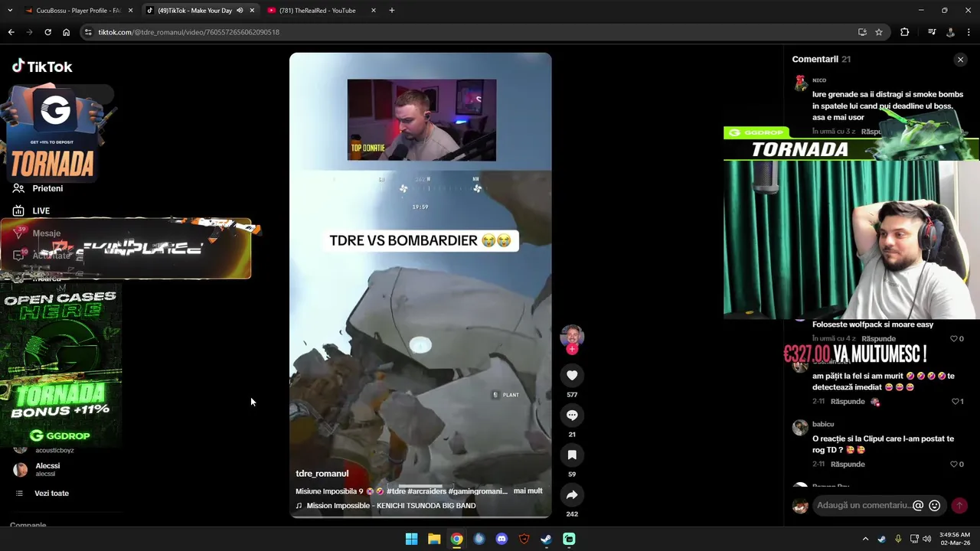Open the browser extensions menu

coord(904,32)
